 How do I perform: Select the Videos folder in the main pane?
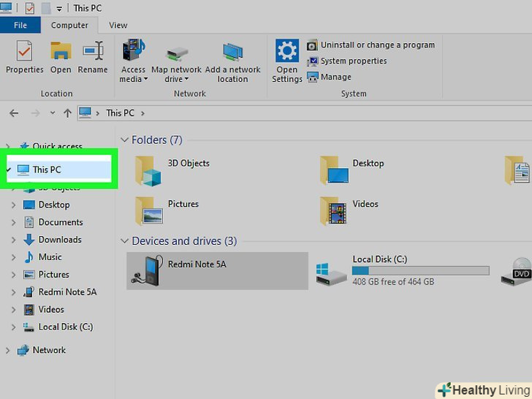pyautogui.click(x=349, y=210)
